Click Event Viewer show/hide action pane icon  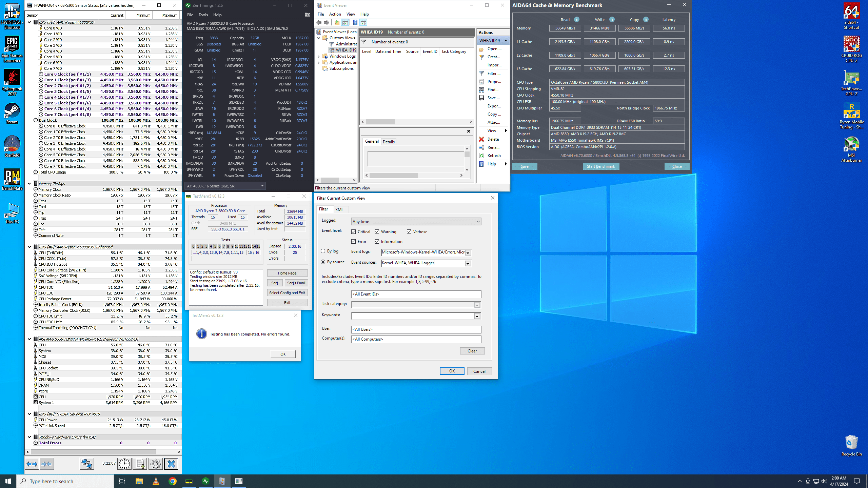[x=363, y=22]
